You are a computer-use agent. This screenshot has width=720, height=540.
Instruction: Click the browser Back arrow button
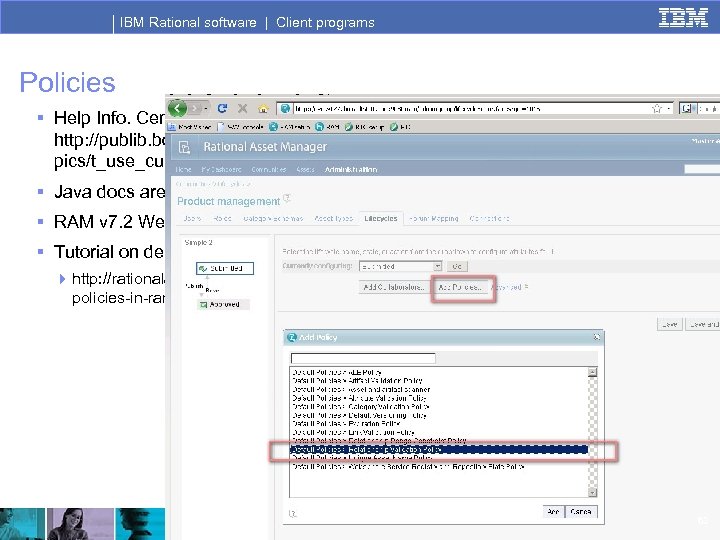click(177, 109)
